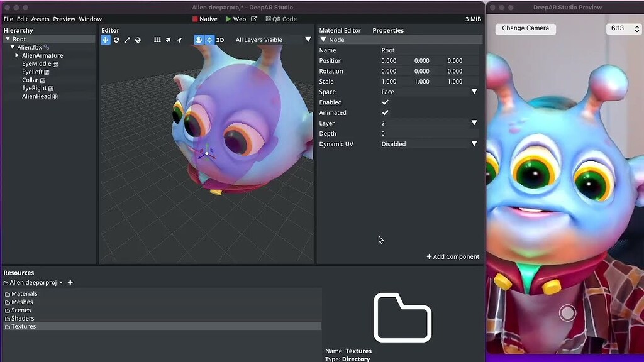Click the globe icon in the Editor toolbar
The width and height of the screenshot is (644, 362).
pos(138,40)
